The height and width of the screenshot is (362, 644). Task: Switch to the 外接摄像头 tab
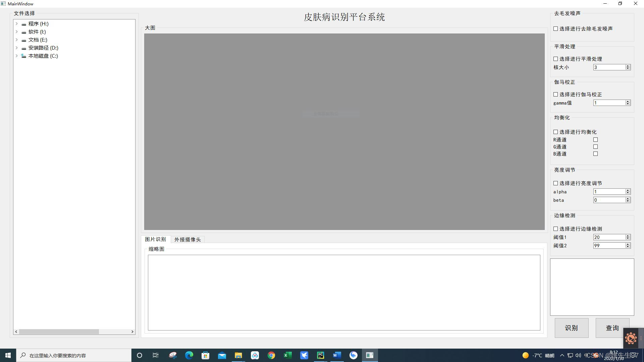tap(187, 240)
